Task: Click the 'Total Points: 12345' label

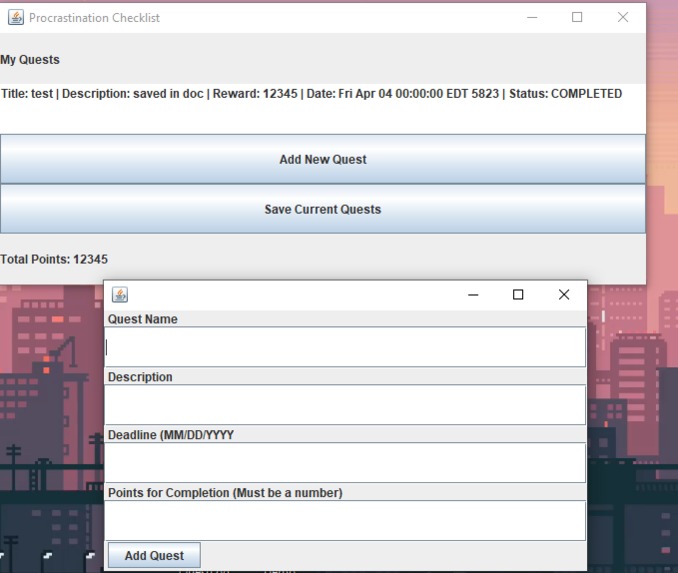Action: point(54,259)
